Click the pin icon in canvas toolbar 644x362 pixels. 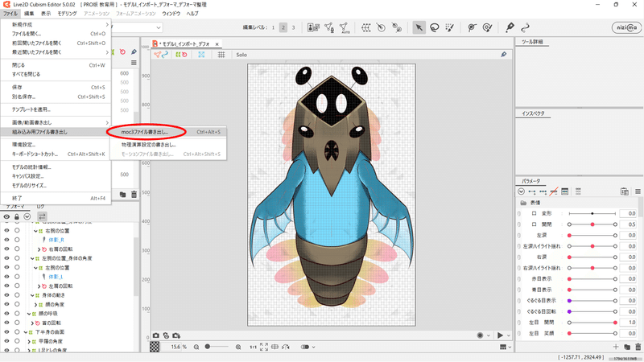[x=504, y=55]
